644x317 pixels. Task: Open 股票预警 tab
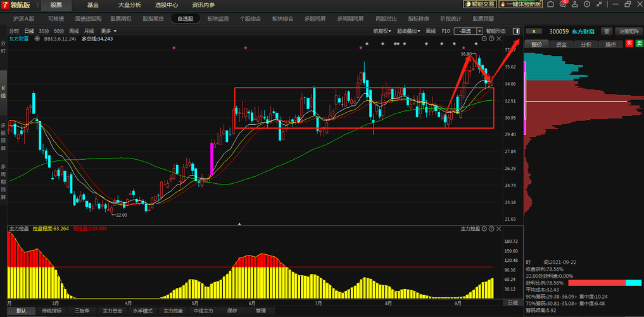(x=483, y=18)
